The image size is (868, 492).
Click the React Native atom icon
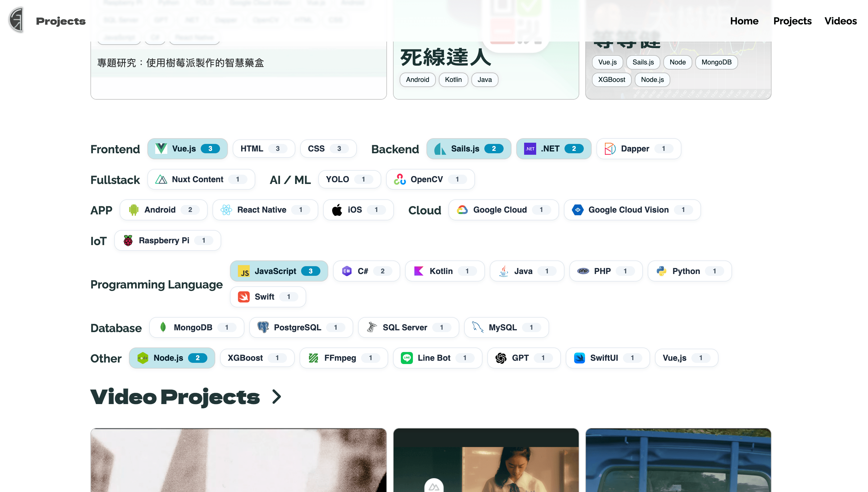[226, 210]
